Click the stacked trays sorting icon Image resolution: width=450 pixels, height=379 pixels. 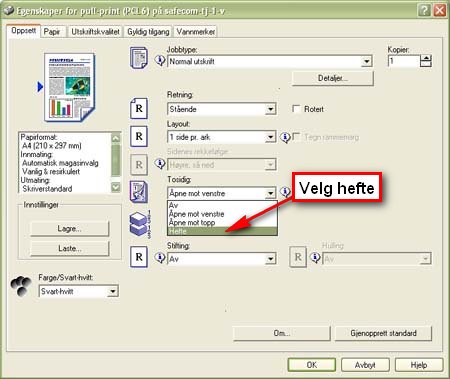coord(140,224)
